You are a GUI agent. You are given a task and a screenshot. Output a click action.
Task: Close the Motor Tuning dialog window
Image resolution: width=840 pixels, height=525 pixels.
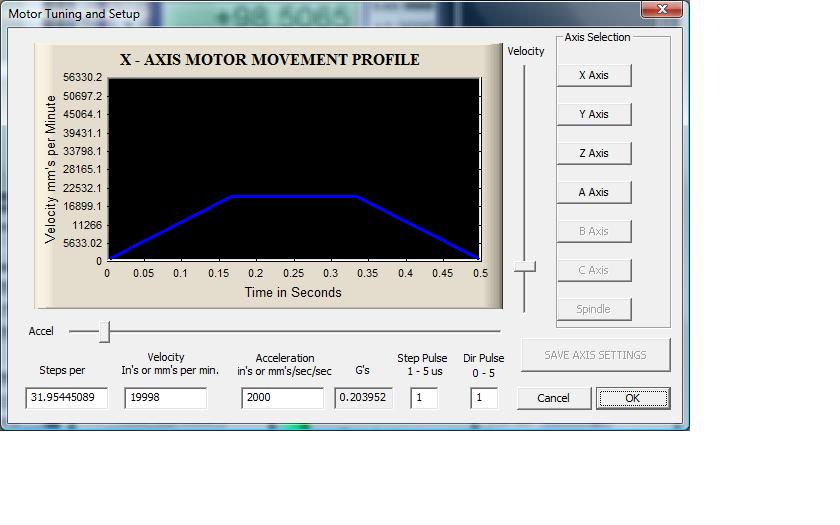point(663,10)
